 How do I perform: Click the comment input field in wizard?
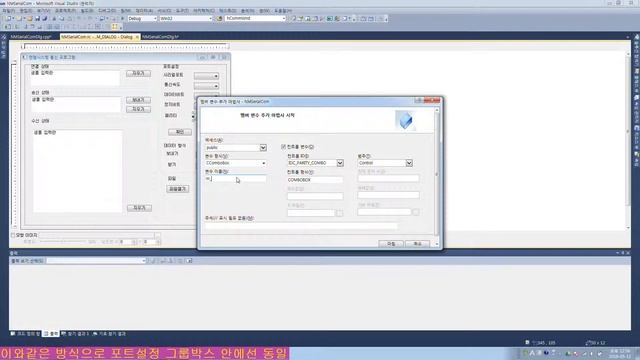click(301, 226)
